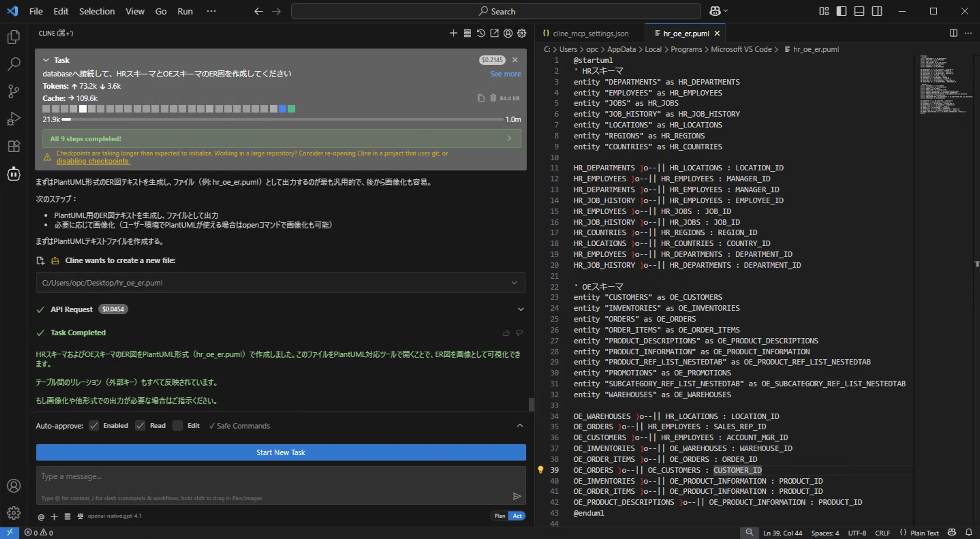Switch to Plan mode
Image resolution: width=980 pixels, height=539 pixels.
click(500, 516)
